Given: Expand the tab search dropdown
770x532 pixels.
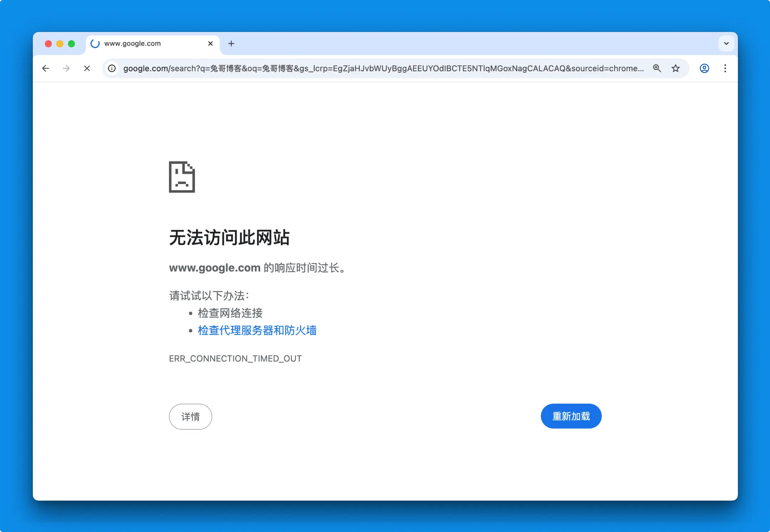Looking at the screenshot, I should point(726,44).
